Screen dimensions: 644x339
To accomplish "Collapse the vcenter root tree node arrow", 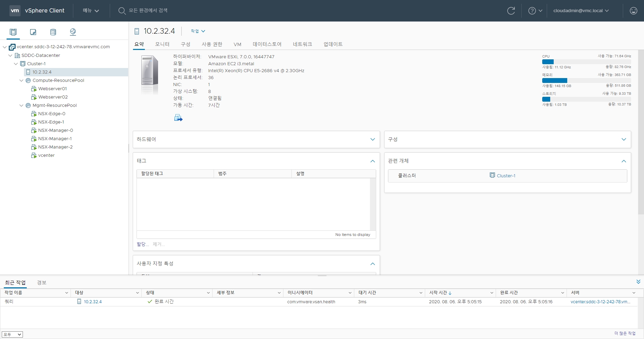I will (5, 47).
